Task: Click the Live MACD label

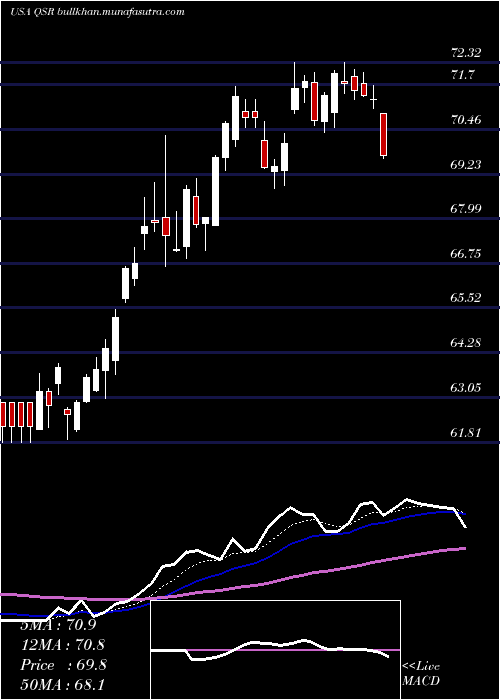Action: coord(421,673)
